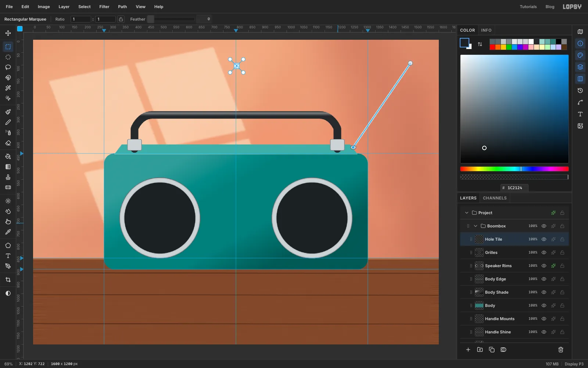Image resolution: width=588 pixels, height=368 pixels.
Task: Click the Feather value field
Action: (204, 19)
